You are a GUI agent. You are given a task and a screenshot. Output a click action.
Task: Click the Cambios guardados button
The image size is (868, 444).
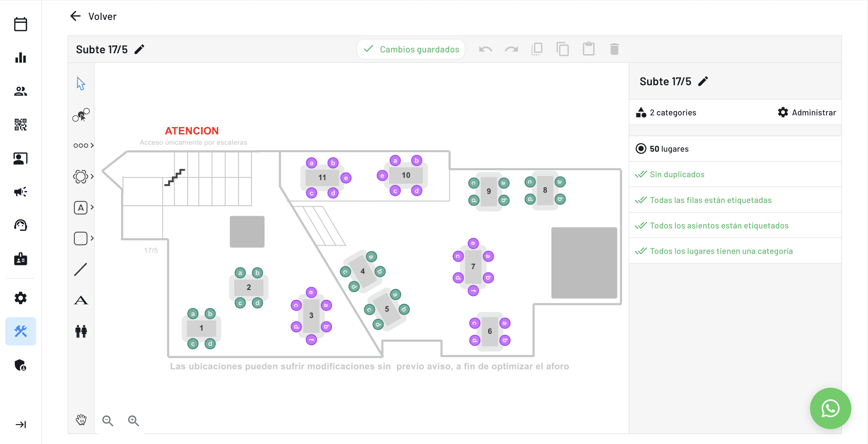411,49
